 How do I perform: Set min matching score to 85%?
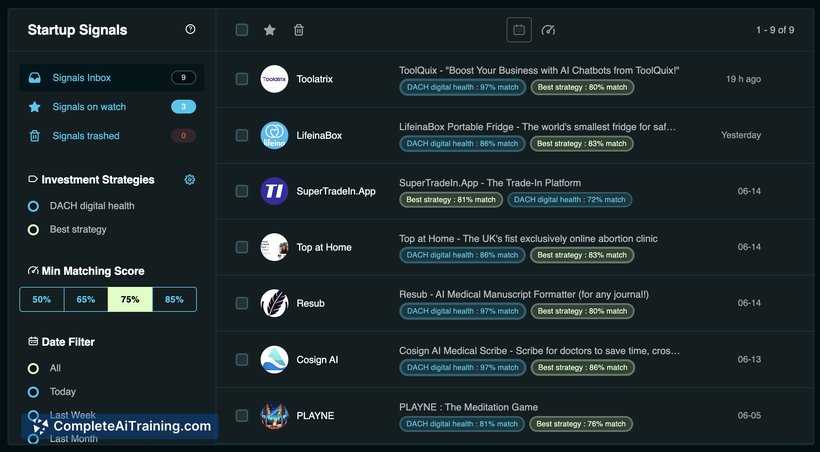175,299
